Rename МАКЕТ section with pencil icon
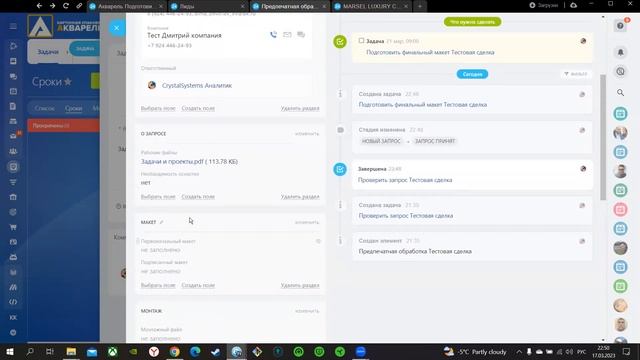The height and width of the screenshot is (360, 640). (x=162, y=222)
